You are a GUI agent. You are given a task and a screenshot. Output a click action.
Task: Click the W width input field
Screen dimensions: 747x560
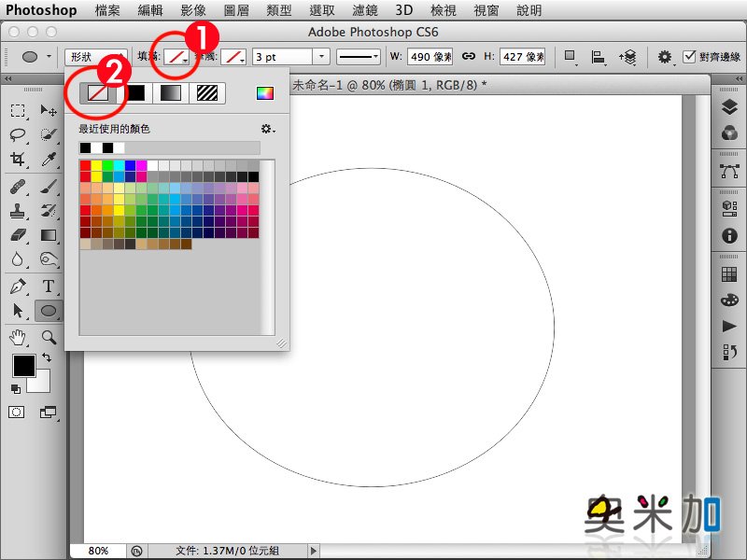pos(430,57)
